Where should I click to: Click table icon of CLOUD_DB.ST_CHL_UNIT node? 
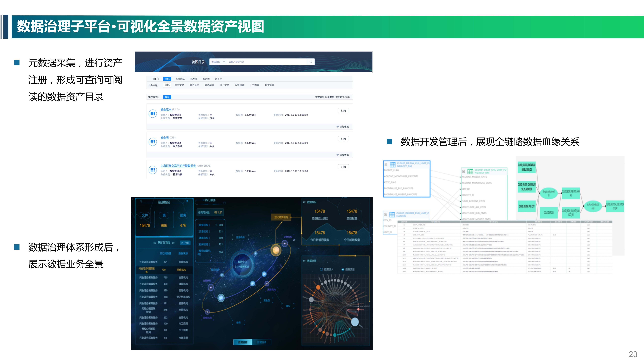[x=470, y=171]
